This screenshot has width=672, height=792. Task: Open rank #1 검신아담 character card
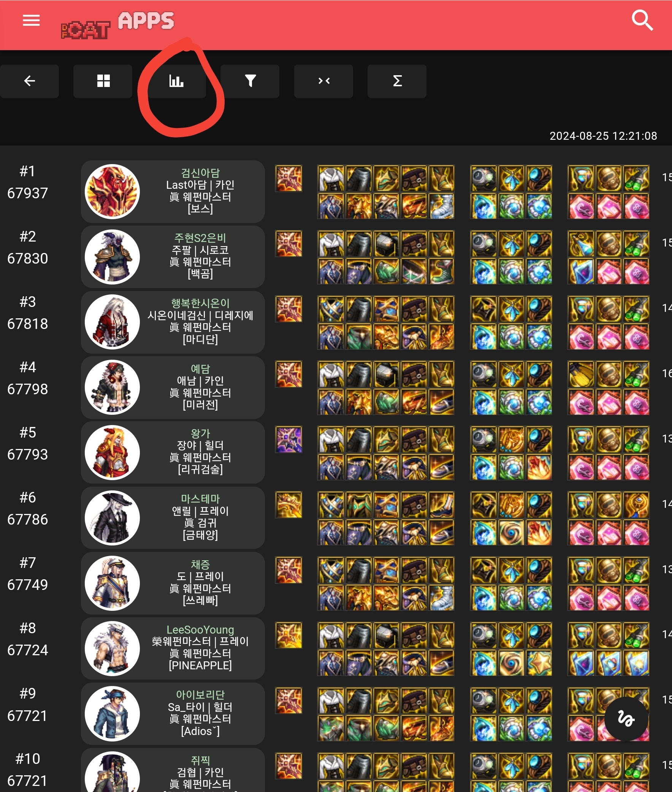(173, 191)
